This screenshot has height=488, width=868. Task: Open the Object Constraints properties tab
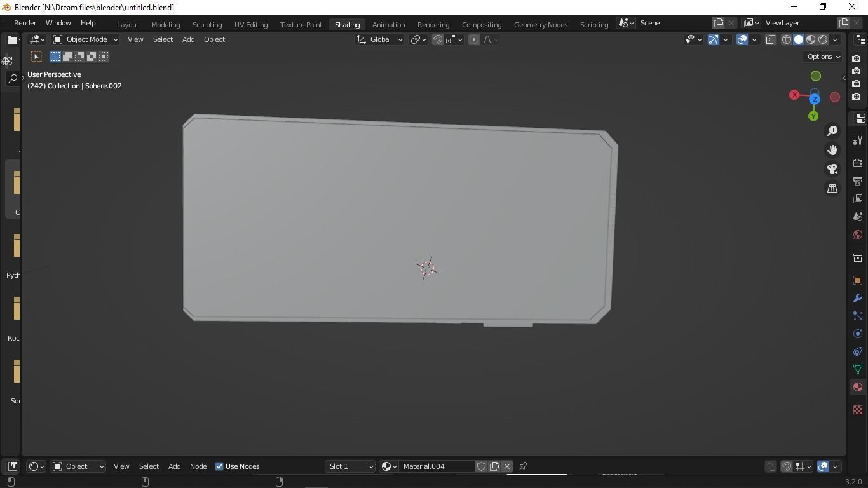pyautogui.click(x=858, y=351)
